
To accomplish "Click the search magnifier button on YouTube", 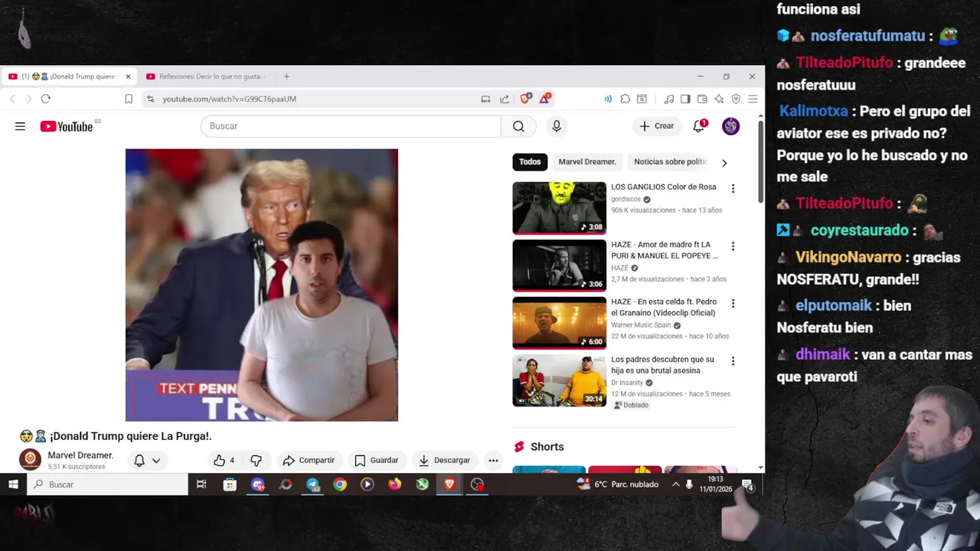I will click(x=518, y=126).
